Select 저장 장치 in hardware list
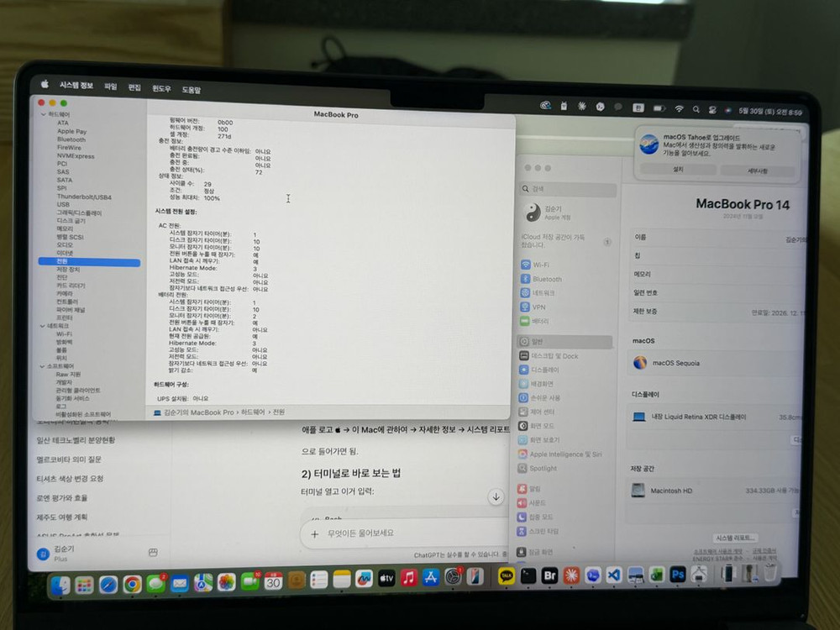The width and height of the screenshot is (840, 630). tap(68, 270)
